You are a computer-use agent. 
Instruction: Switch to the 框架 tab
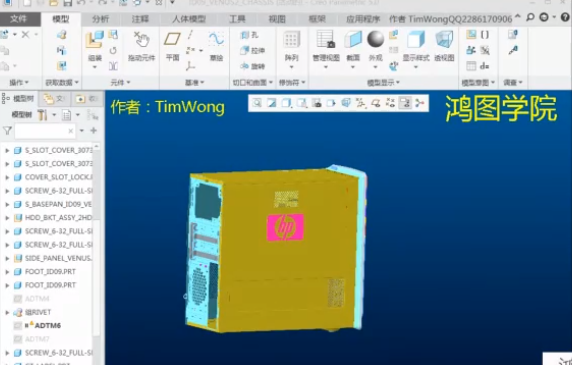317,19
